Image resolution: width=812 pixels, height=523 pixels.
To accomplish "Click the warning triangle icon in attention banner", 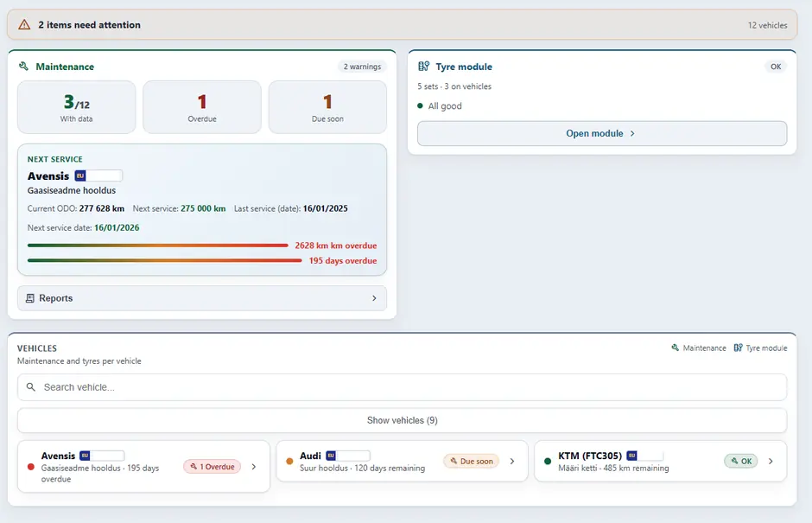I will tap(24, 25).
